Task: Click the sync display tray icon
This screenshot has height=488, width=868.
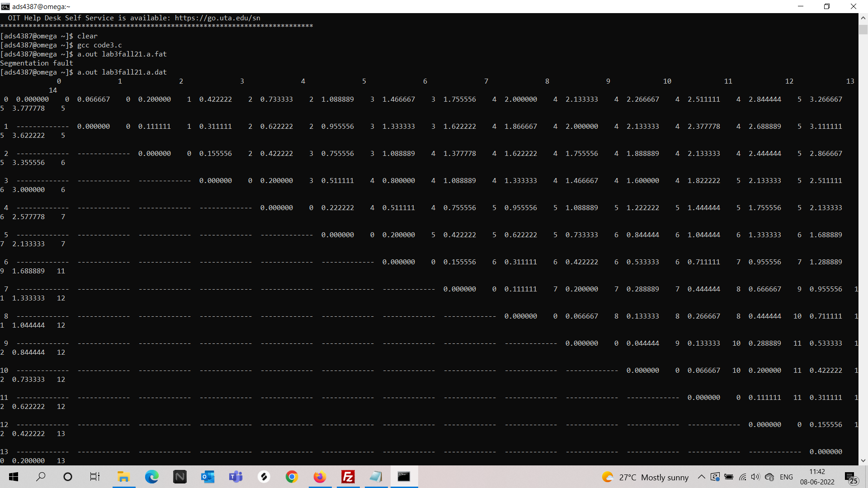Action: pyautogui.click(x=715, y=477)
